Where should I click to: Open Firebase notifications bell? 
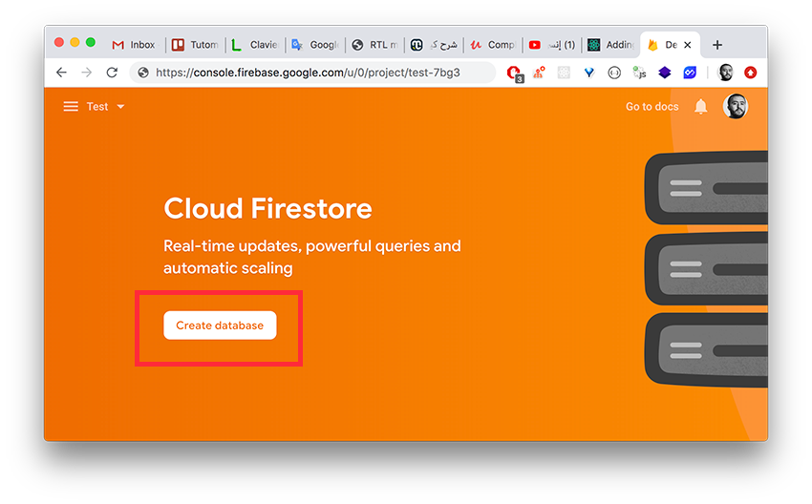(700, 107)
